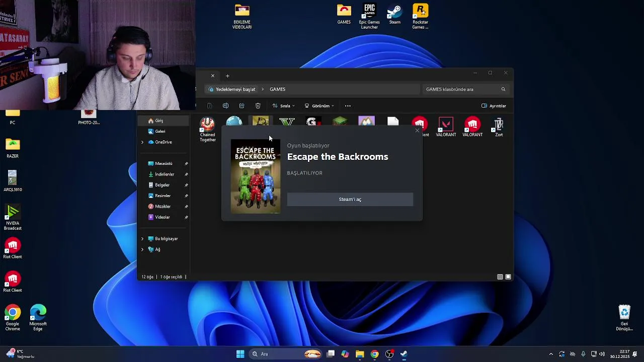
Task: Open the three-dots more options menu
Action: click(x=348, y=106)
